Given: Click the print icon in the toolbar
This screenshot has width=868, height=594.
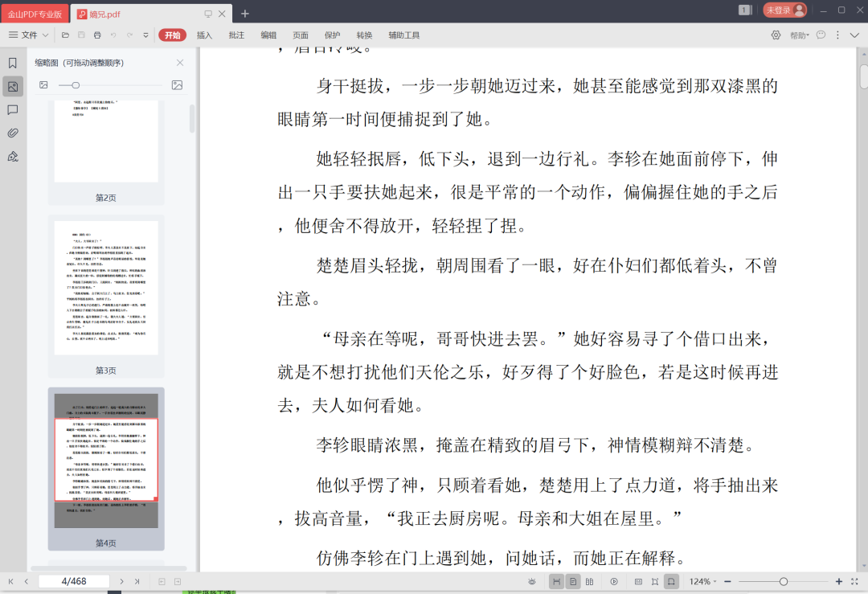Looking at the screenshot, I should point(97,35).
